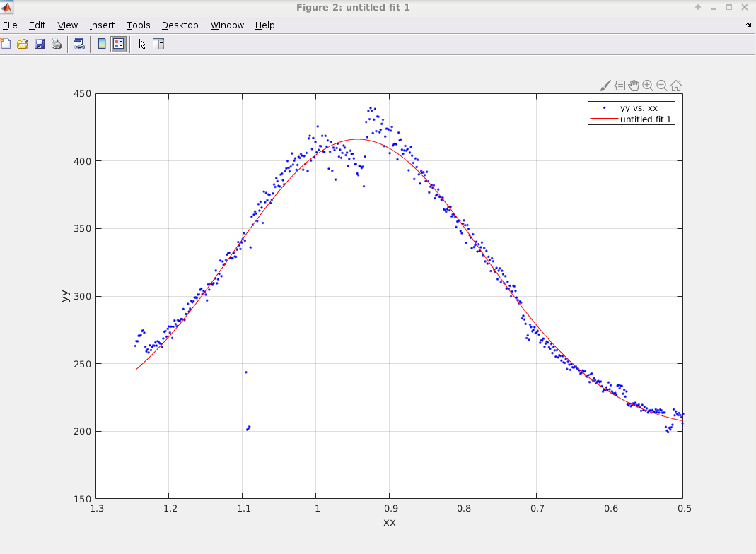Image resolution: width=756 pixels, height=554 pixels.
Task: Activate the Data Tips tool above the axes
Action: [x=620, y=86]
